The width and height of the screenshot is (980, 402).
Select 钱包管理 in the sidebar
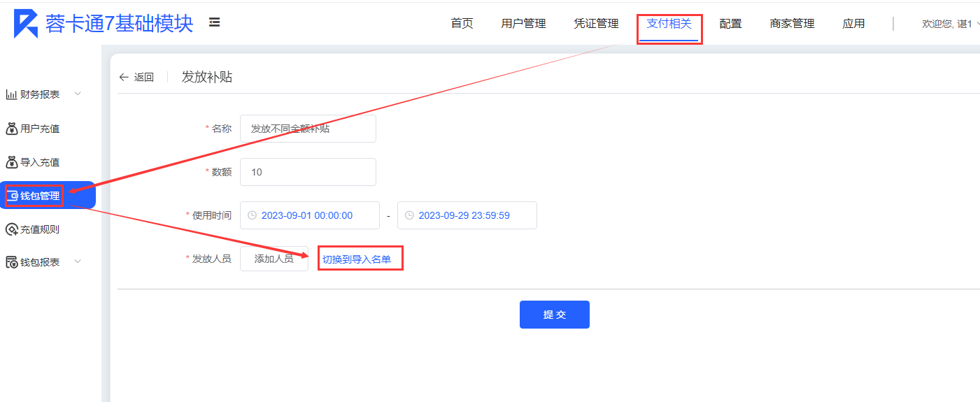pyautogui.click(x=40, y=196)
